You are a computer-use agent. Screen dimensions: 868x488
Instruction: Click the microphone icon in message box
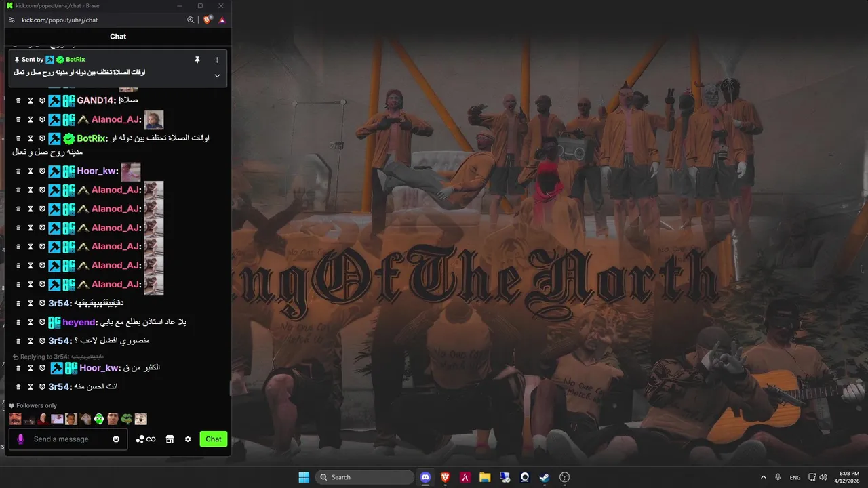pyautogui.click(x=20, y=439)
